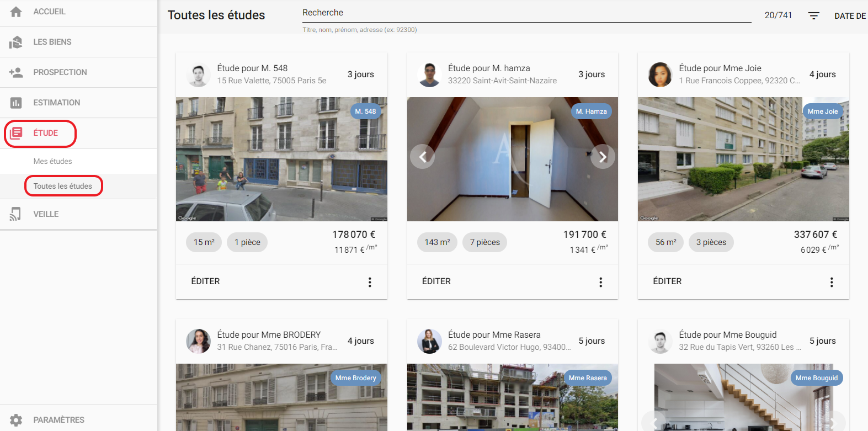Click the Estimation chart icon
The height and width of the screenshot is (431, 868).
[16, 103]
